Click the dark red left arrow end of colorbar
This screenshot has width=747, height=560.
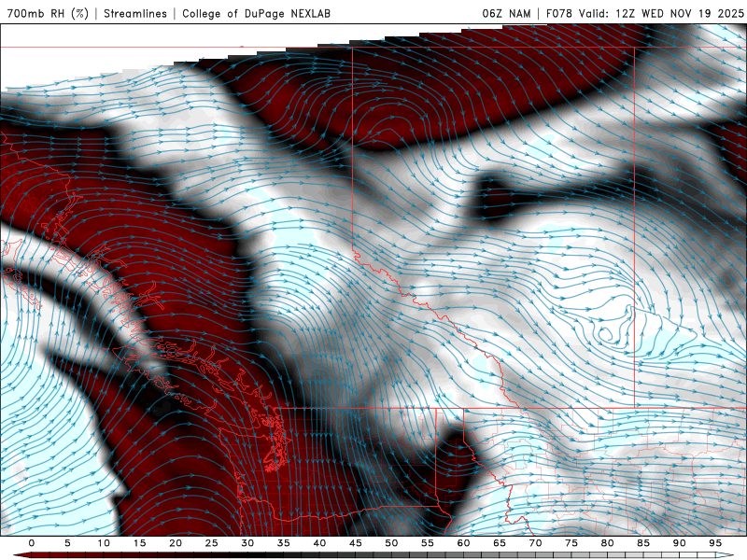(x=21, y=555)
